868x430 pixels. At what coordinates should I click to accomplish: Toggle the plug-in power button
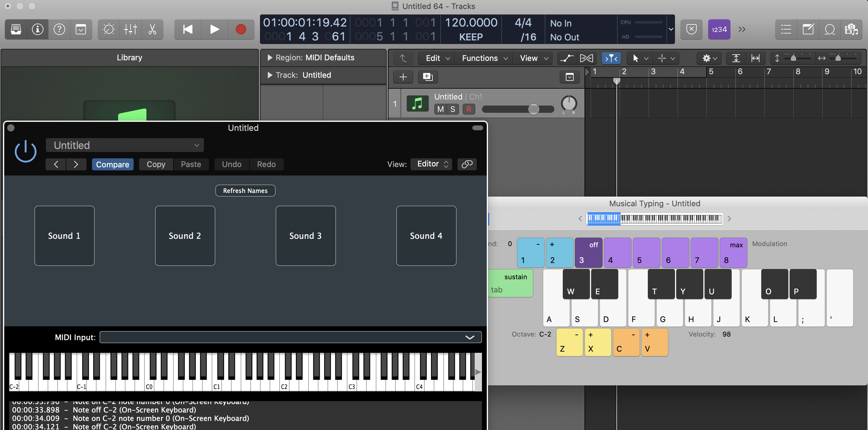tap(26, 151)
